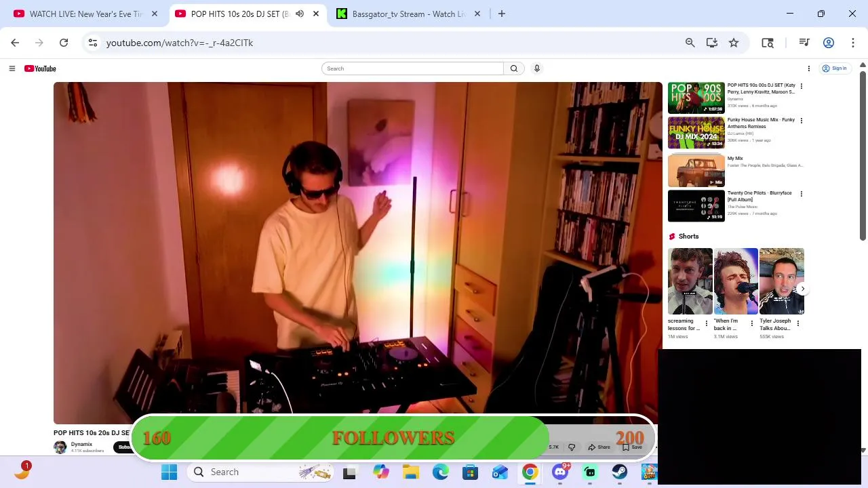Open the Google Lens search icon in the toolbar
Screen dimensions: 868x488
(768, 43)
